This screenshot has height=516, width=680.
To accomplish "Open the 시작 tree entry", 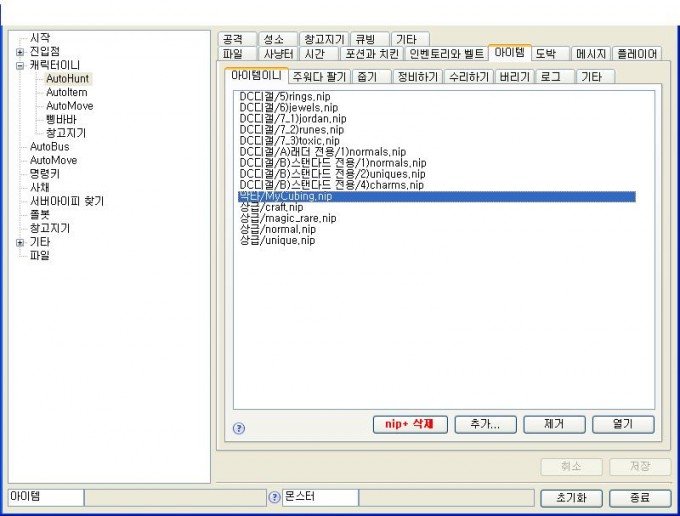I will coord(40,38).
